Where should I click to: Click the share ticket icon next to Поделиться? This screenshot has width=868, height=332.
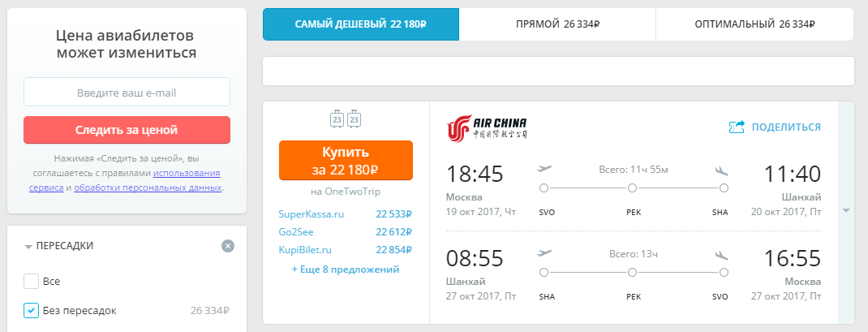coord(737,127)
